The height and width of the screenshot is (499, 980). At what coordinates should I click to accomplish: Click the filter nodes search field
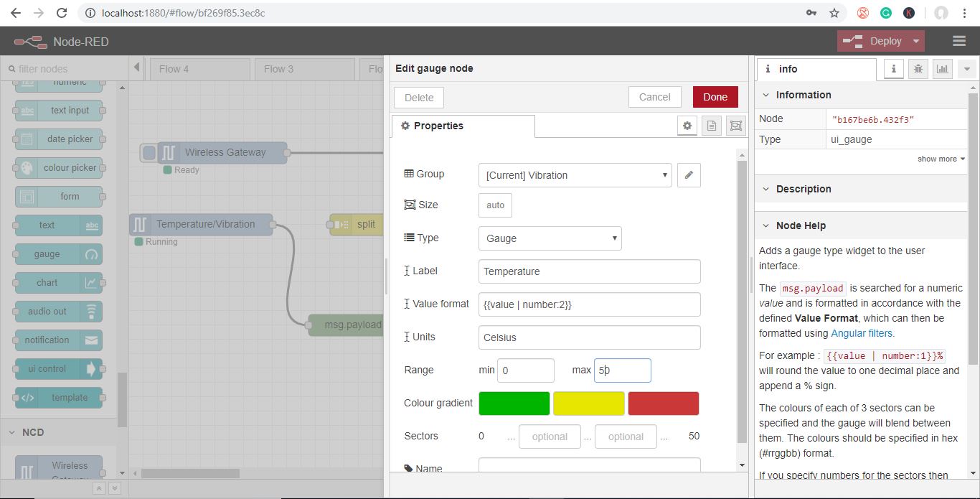65,69
